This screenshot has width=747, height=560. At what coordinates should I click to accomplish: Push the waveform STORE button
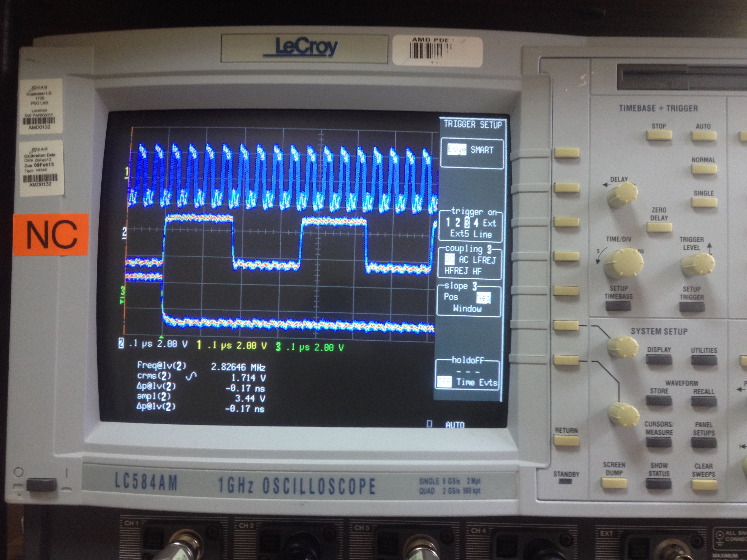(x=659, y=401)
